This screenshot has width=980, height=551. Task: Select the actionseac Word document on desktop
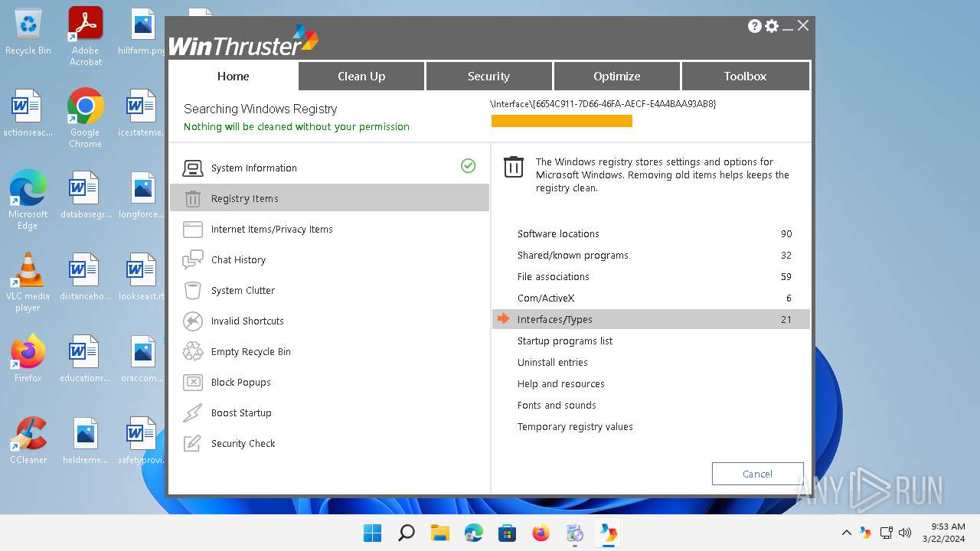(28, 114)
